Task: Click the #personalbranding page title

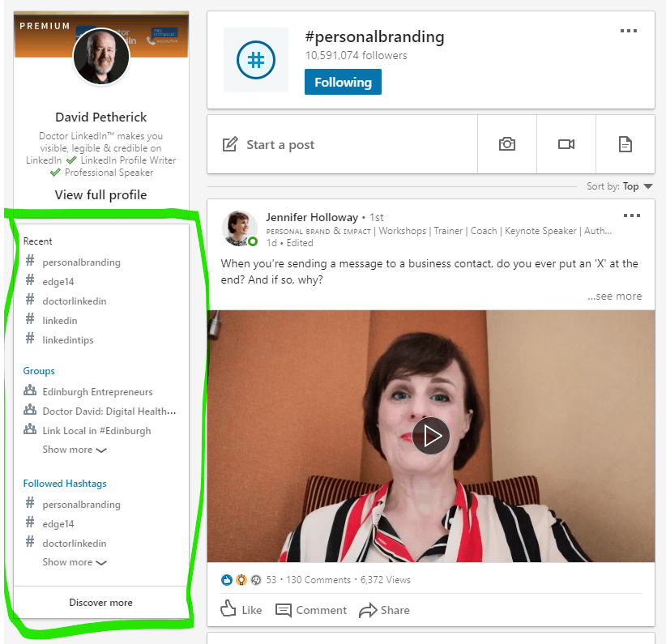Action: (374, 37)
